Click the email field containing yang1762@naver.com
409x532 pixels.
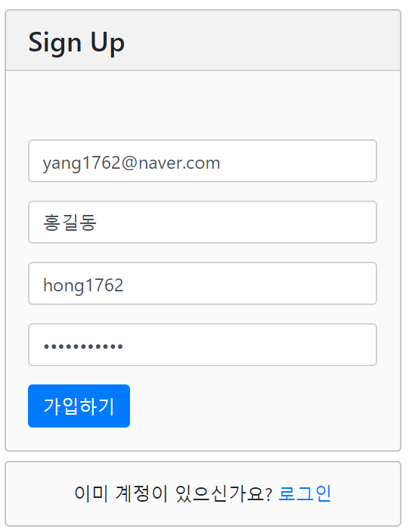click(x=203, y=161)
